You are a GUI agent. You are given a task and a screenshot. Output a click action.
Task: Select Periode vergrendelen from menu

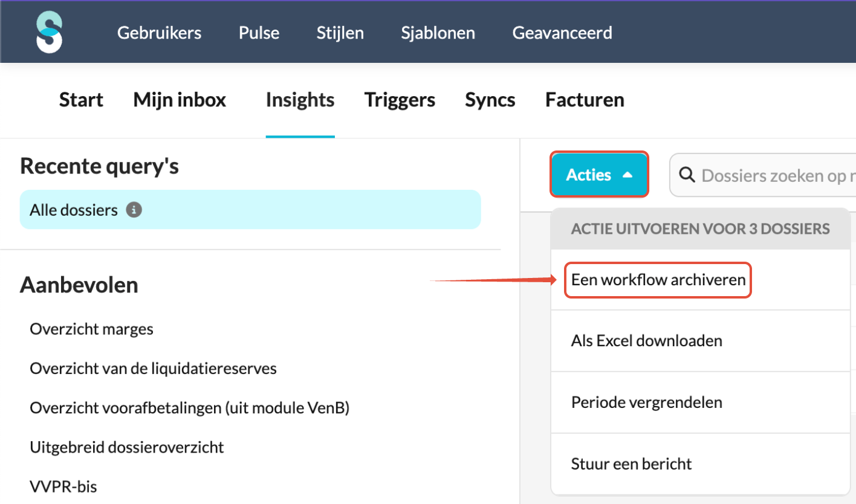(646, 402)
